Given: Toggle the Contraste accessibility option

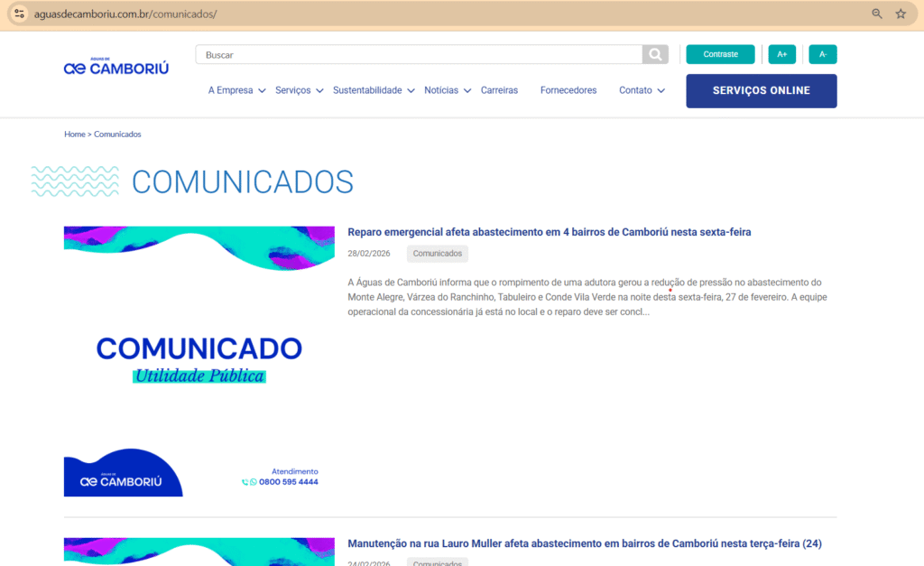Looking at the screenshot, I should [720, 54].
